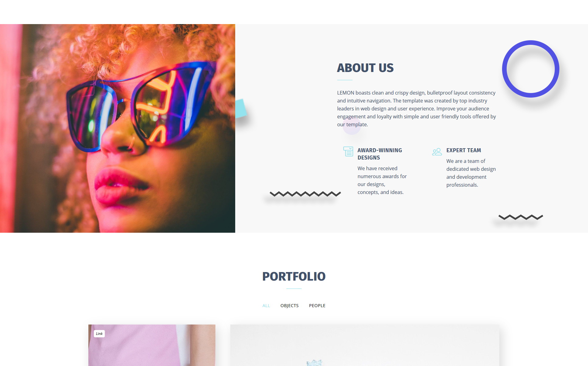
Task: Click the LEMON description paragraph
Action: click(416, 109)
